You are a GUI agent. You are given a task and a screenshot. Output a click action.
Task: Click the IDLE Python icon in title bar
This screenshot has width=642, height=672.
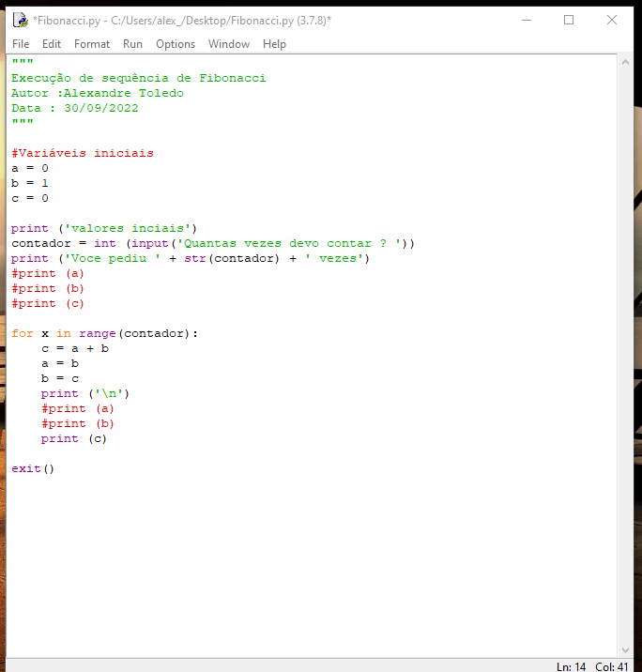20,20
